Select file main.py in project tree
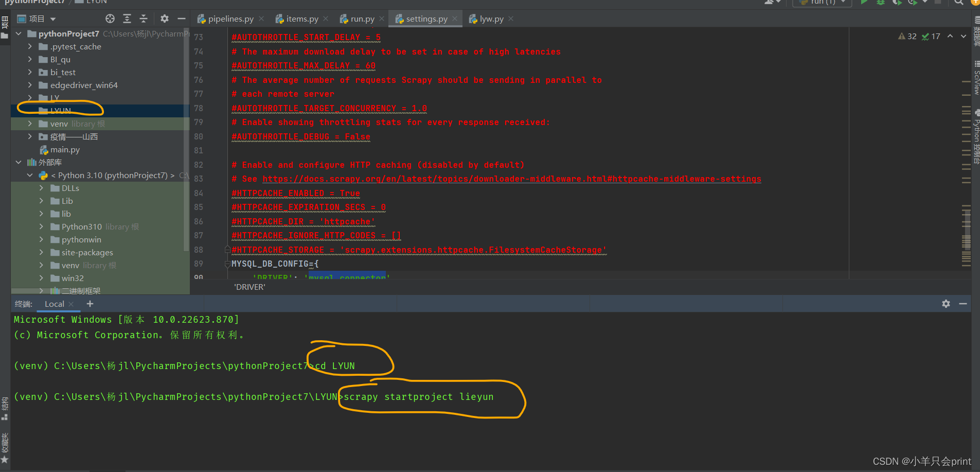Viewport: 980px width, 472px height. coord(65,149)
